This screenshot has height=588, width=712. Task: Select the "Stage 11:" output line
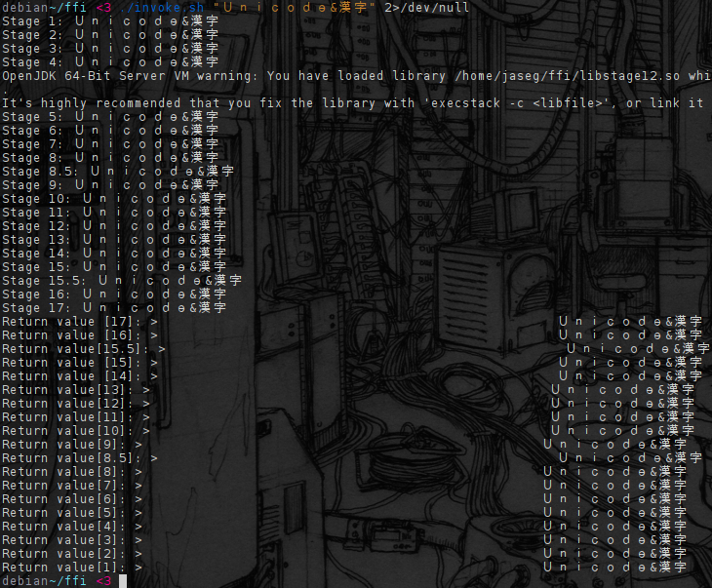click(x=114, y=212)
